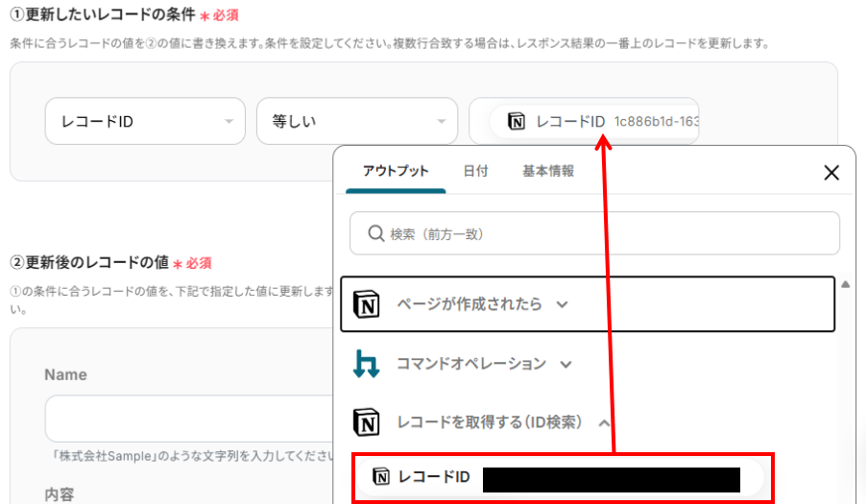Screen dimensions: 867x504
Task: Switch to the 基本情報 tab
Action: coord(548,171)
